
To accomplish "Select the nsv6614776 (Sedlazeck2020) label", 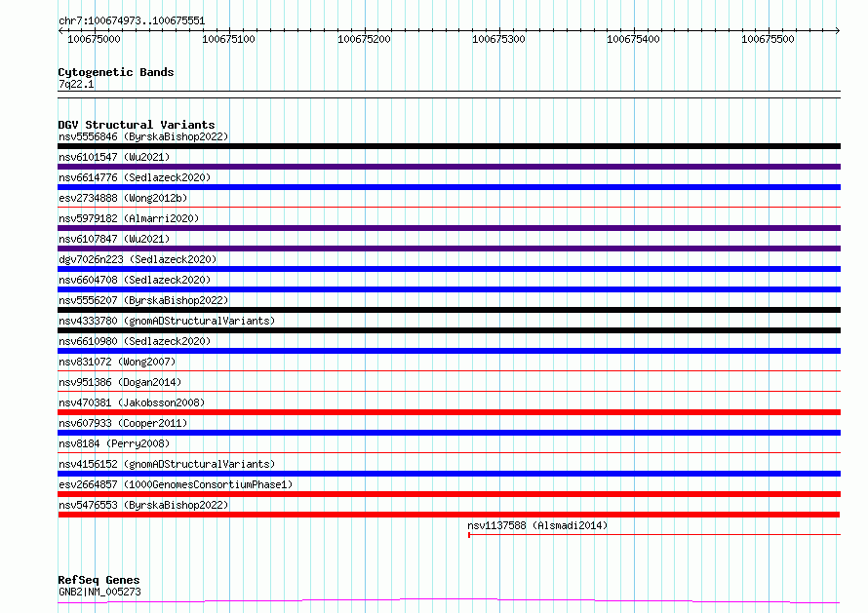I will (x=135, y=177).
